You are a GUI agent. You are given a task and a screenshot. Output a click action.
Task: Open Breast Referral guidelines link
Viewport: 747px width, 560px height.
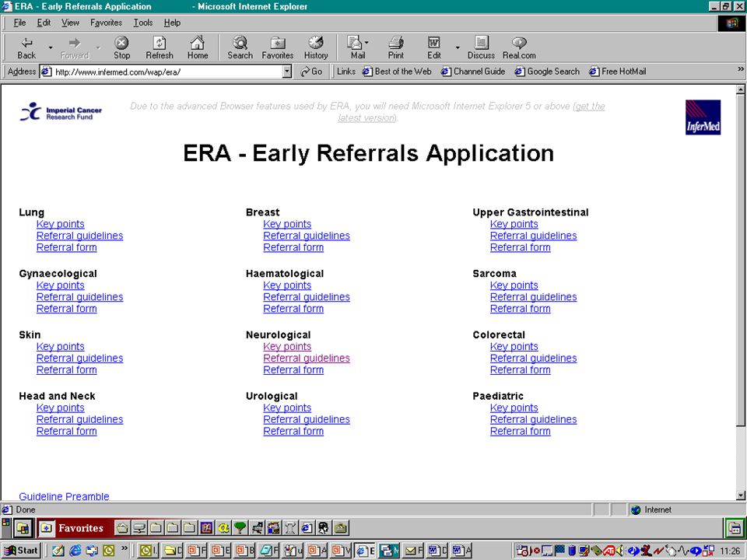[307, 236]
